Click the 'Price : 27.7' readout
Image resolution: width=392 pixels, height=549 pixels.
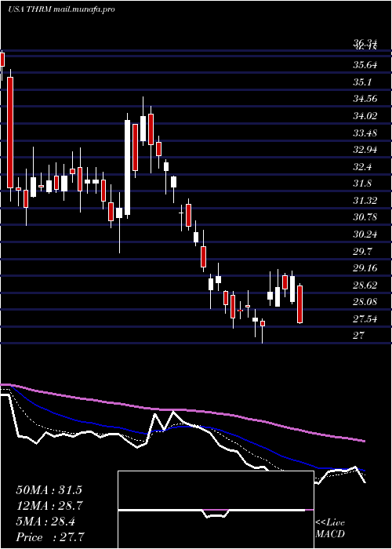(50, 537)
